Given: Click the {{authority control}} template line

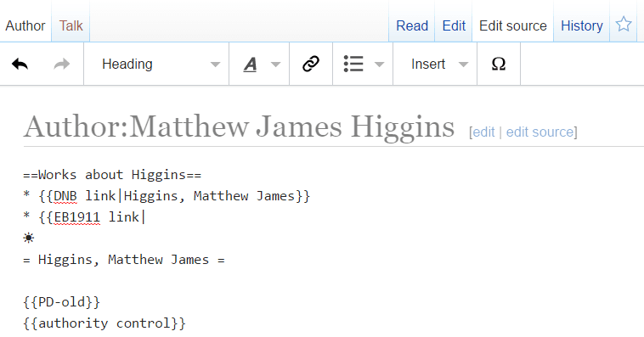Looking at the screenshot, I should coord(105,323).
